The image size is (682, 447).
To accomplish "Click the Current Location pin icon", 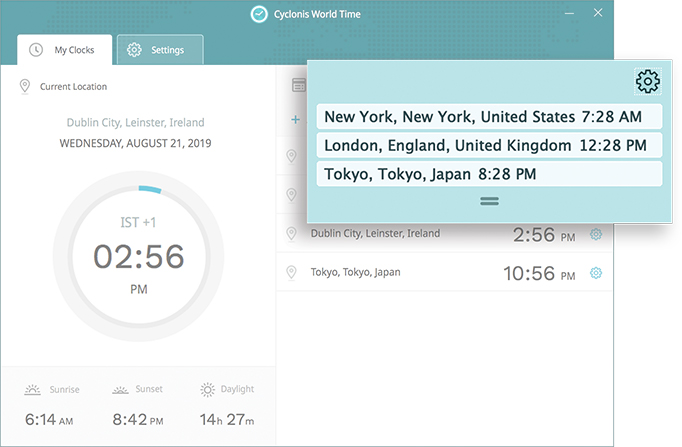I will pyautogui.click(x=25, y=87).
